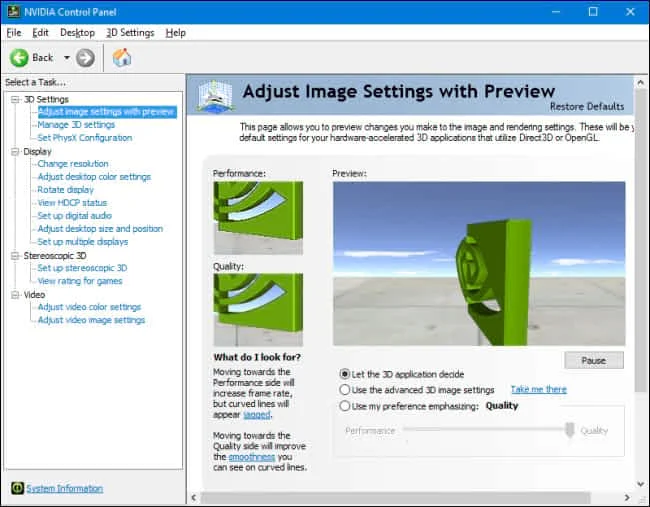The height and width of the screenshot is (507, 650).
Task: Open the Back button history dropdown arrow
Action: 66,58
